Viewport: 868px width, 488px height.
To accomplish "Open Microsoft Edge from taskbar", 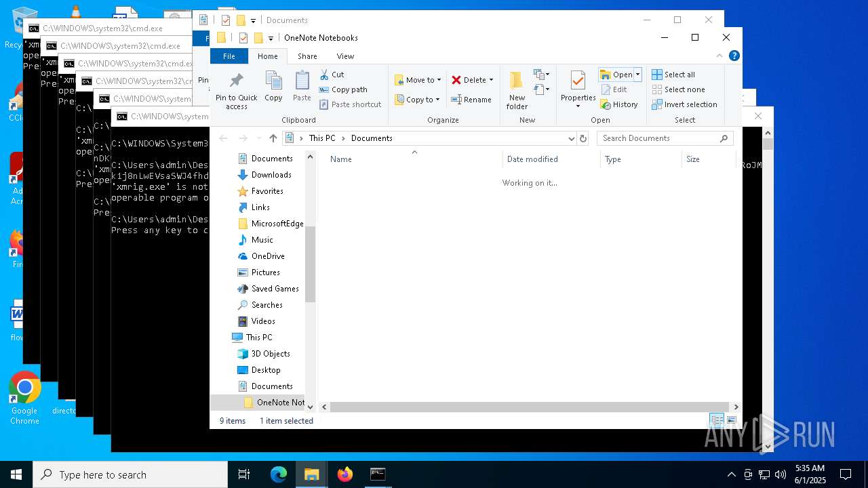I will point(279,474).
